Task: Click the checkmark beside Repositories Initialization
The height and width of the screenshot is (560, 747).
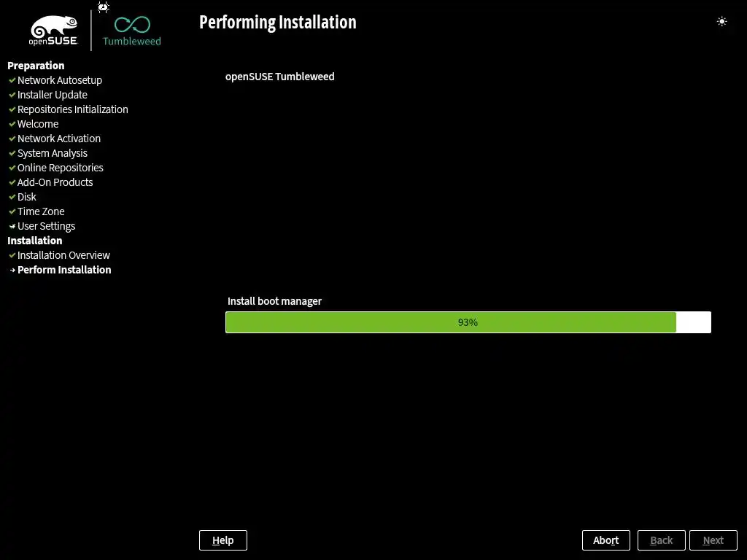Action: click(x=12, y=109)
